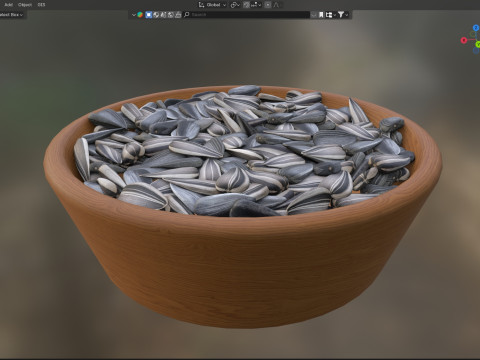This screenshot has height=360, width=480.
Task: Open the GIS menu in the viewport header
Action: point(41,5)
